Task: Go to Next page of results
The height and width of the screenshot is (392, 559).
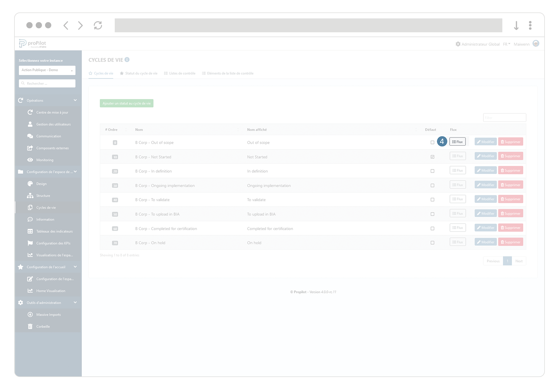Action: [519, 261]
